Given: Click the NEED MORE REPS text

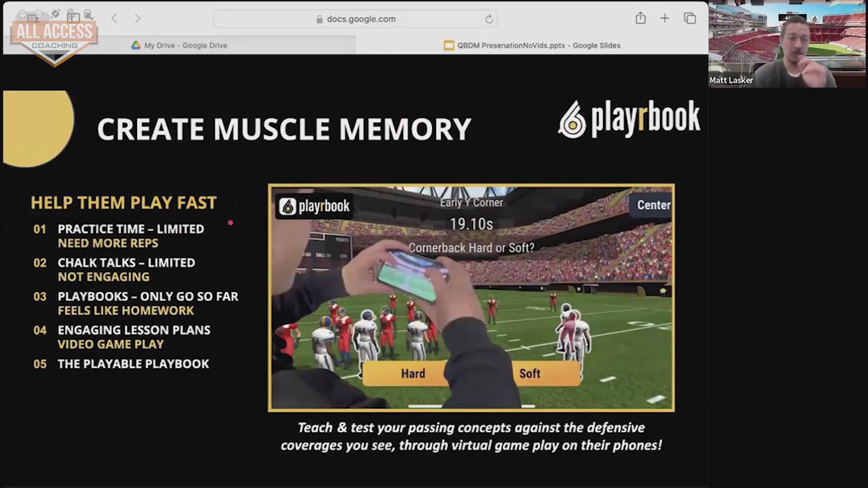Looking at the screenshot, I should (x=108, y=243).
